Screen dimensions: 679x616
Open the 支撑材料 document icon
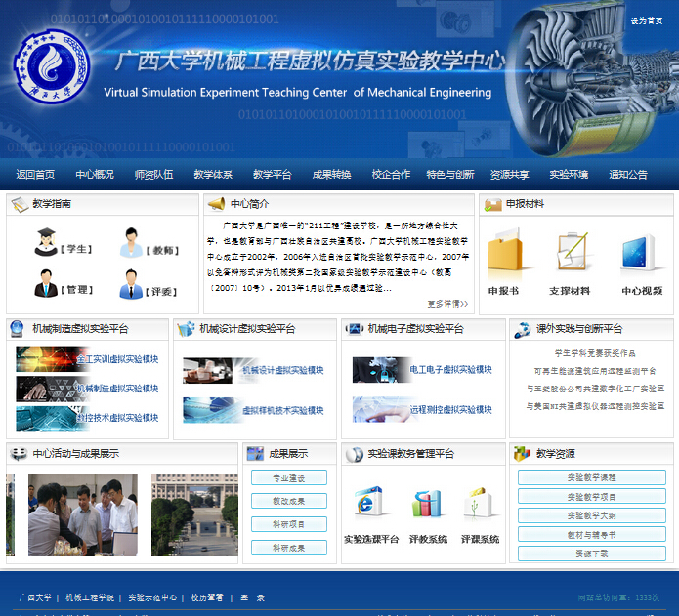570,254
